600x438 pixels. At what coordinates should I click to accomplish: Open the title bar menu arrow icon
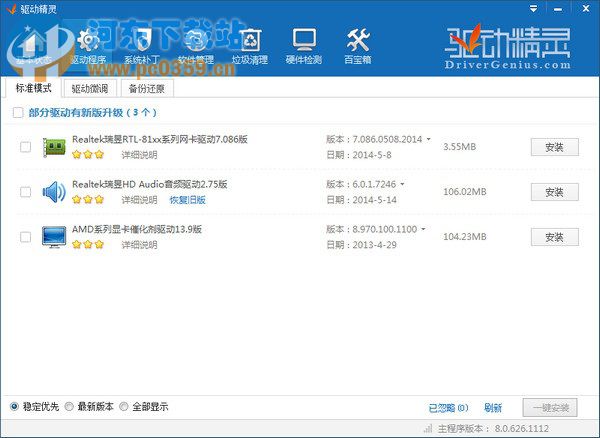pos(533,8)
